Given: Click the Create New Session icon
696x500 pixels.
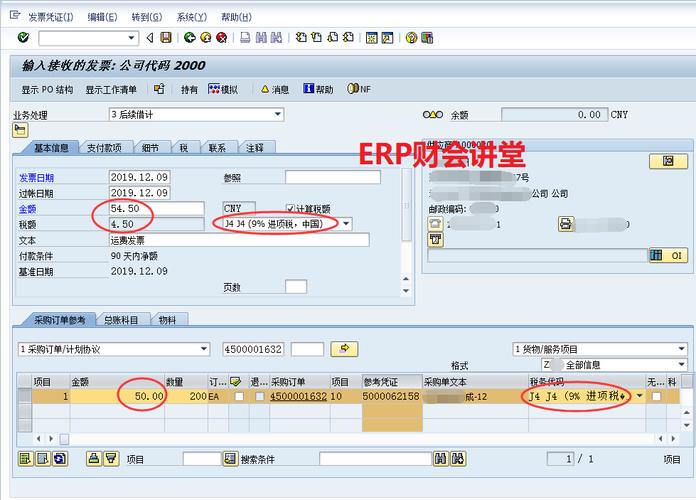Looking at the screenshot, I should 372,38.
